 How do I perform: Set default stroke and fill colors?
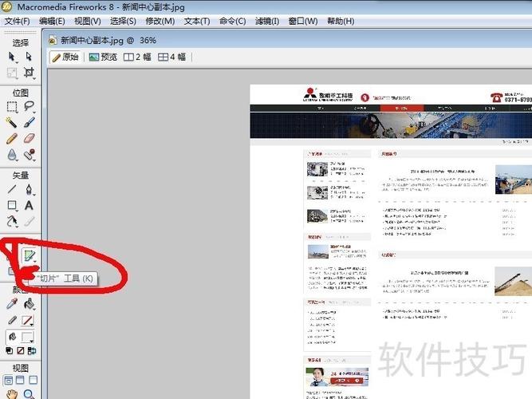click(x=10, y=351)
